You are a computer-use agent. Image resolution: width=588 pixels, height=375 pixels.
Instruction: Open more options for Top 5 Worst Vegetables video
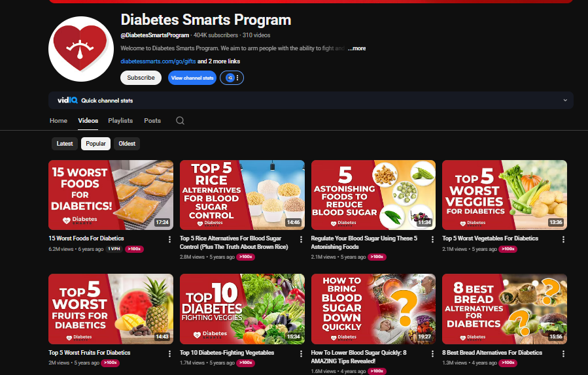(564, 239)
